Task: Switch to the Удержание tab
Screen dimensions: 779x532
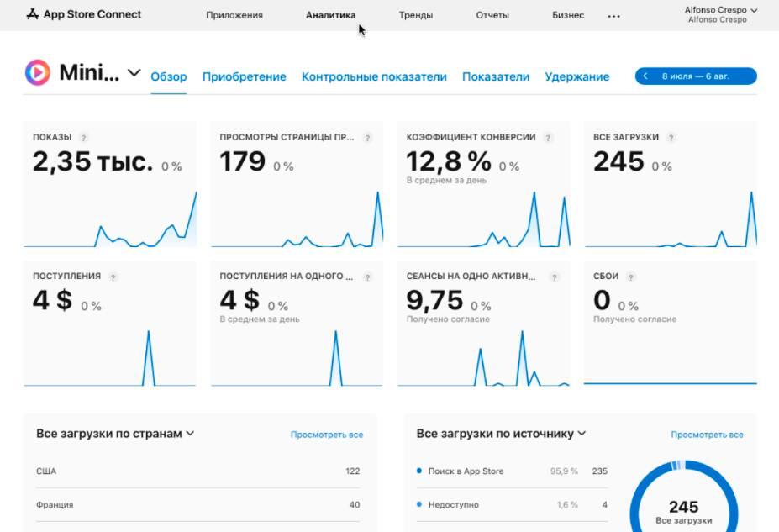Action: (x=576, y=77)
